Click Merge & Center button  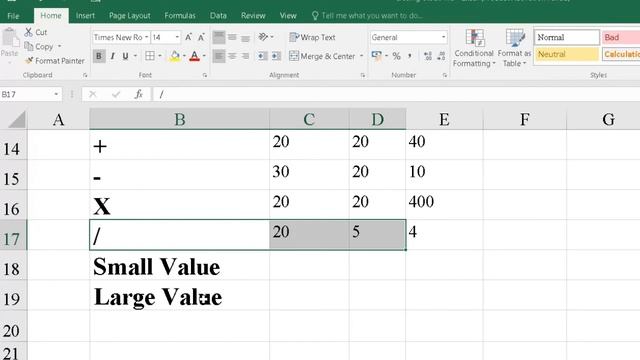322,56
